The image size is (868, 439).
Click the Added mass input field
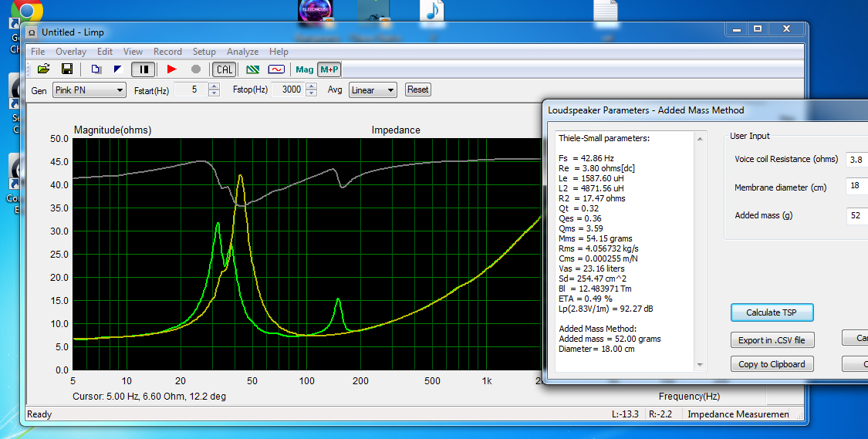857,215
